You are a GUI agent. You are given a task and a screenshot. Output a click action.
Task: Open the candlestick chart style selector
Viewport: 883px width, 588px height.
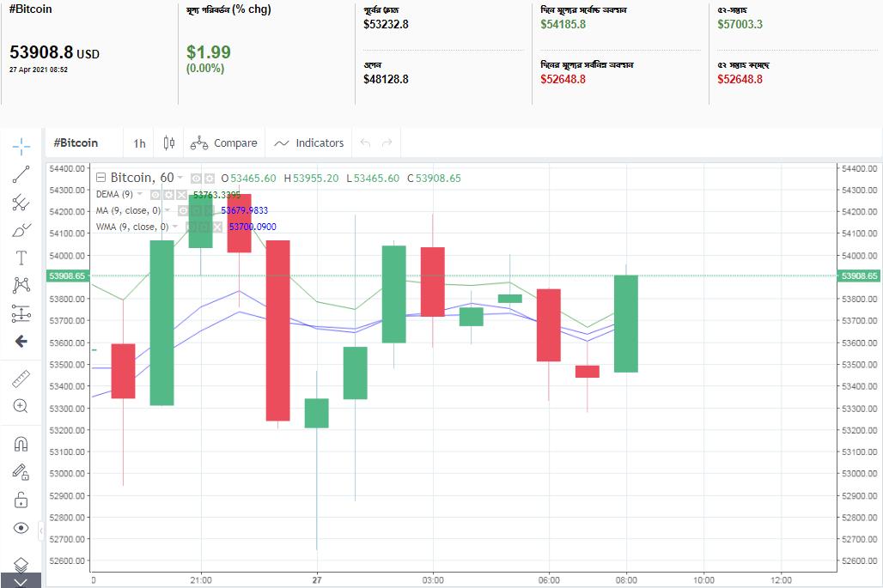coord(169,142)
